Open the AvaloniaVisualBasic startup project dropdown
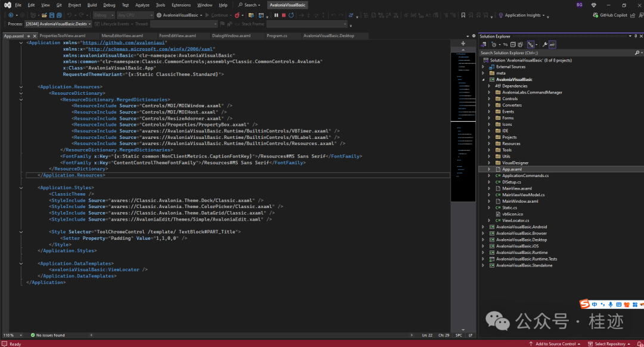The height and width of the screenshot is (347, 644). tap(180, 15)
